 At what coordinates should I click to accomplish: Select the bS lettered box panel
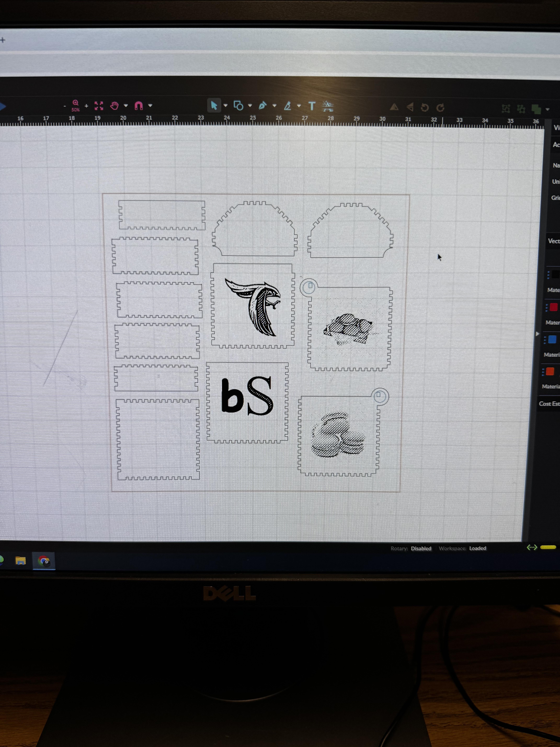point(247,403)
